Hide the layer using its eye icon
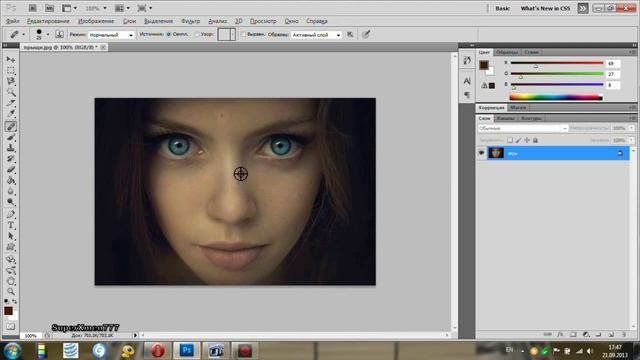The height and width of the screenshot is (360, 640). (x=482, y=153)
